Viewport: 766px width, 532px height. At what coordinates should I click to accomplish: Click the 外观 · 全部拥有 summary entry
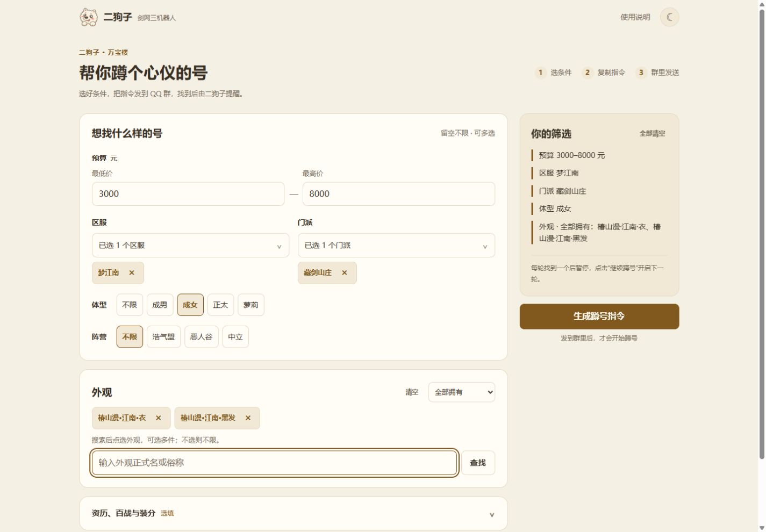tap(599, 233)
